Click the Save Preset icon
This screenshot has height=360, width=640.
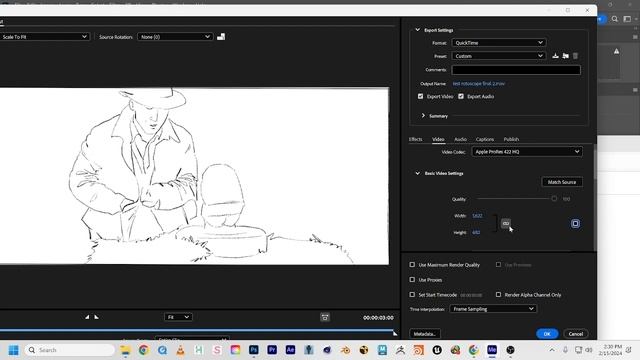555,56
